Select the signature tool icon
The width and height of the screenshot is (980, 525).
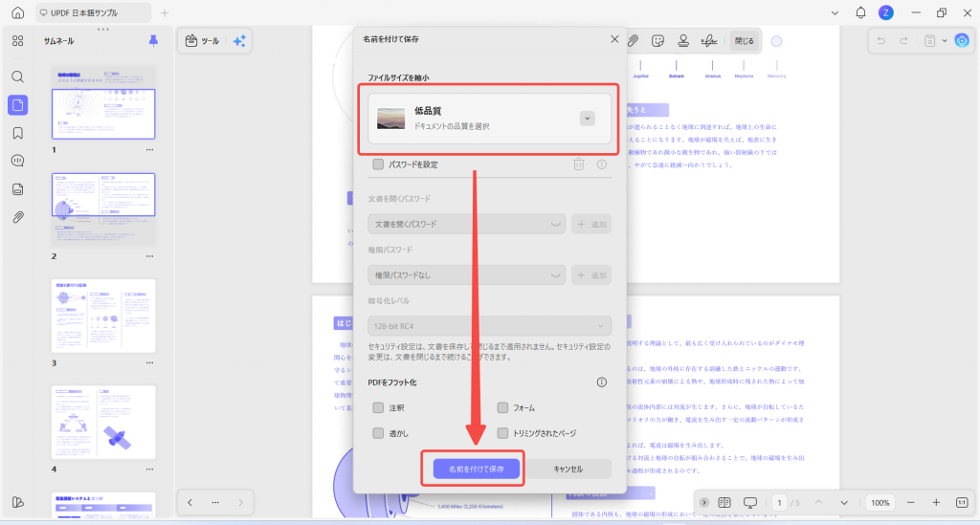709,41
